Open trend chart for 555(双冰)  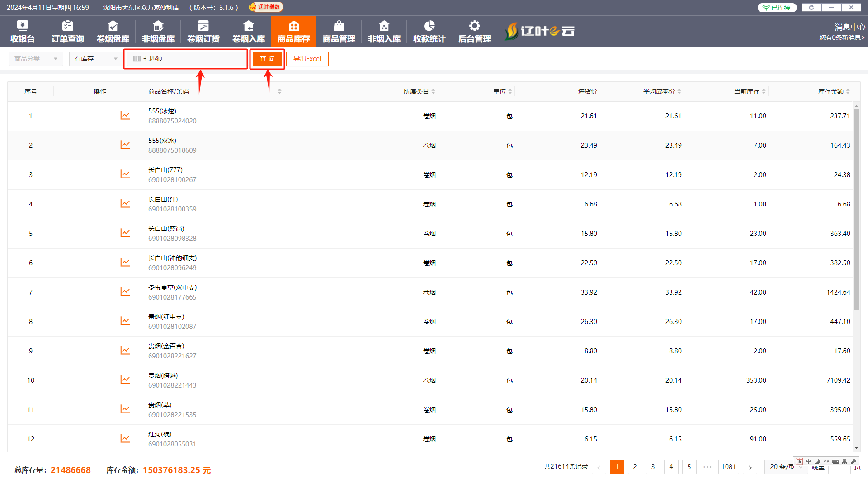tap(125, 145)
